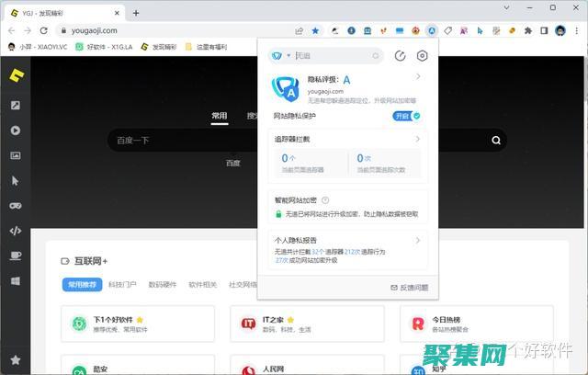Click the blue arrow cursor extension icon
The width and height of the screenshot is (588, 375).
click(x=480, y=30)
